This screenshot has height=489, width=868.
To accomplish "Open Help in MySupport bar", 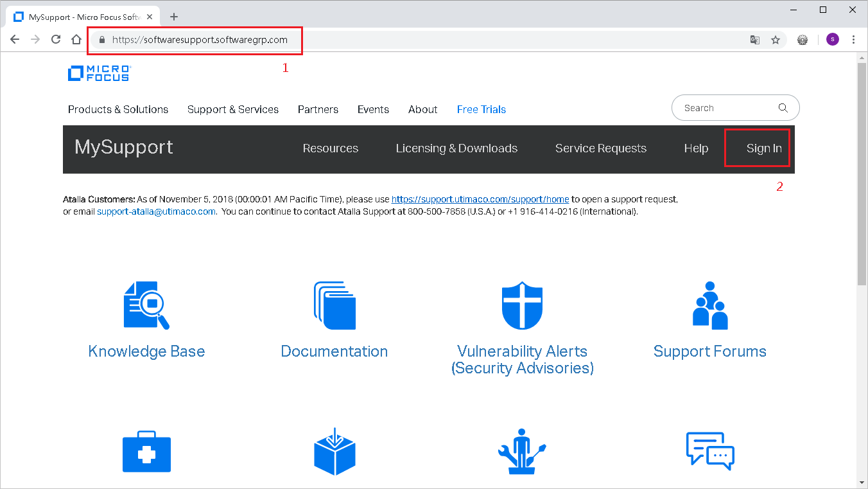I will [x=696, y=148].
